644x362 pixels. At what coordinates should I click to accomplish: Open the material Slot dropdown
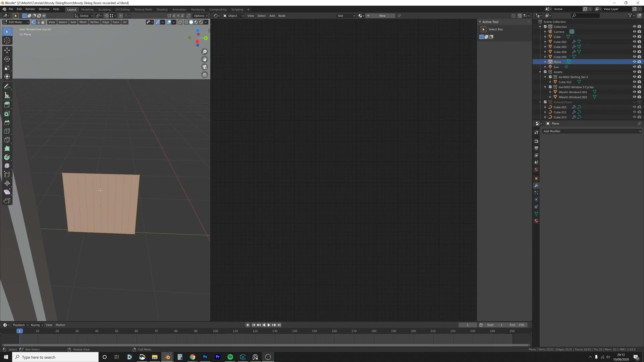click(x=346, y=16)
